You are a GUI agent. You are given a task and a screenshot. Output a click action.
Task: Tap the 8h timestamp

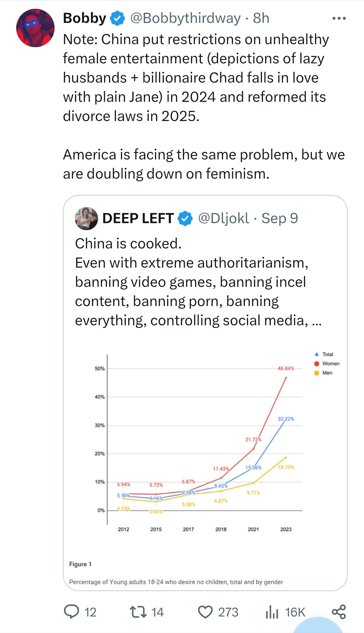(x=261, y=18)
